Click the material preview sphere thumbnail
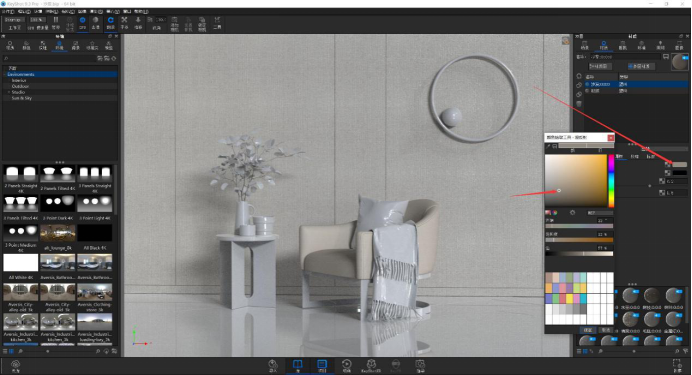 point(680,62)
